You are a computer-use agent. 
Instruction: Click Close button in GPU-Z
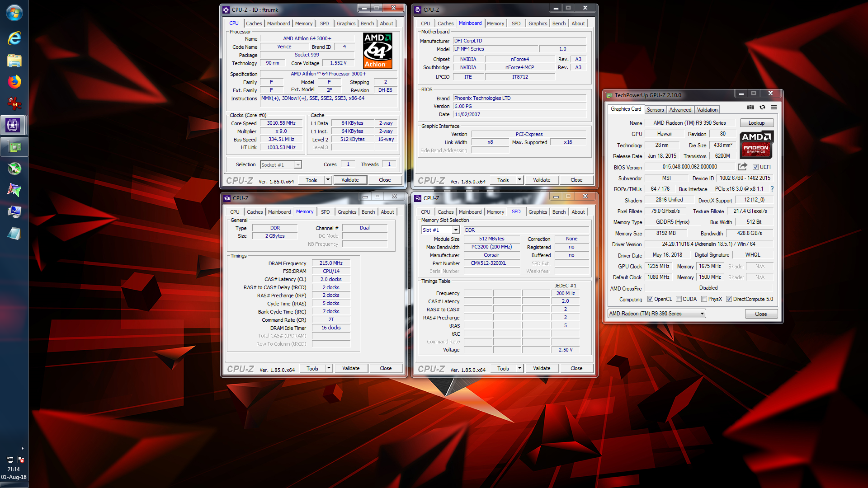761,314
